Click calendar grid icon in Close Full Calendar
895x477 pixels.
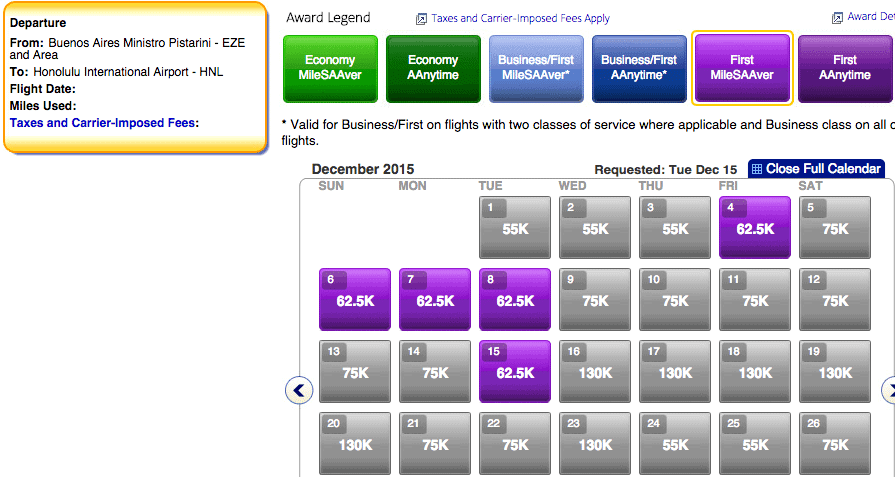(757, 169)
